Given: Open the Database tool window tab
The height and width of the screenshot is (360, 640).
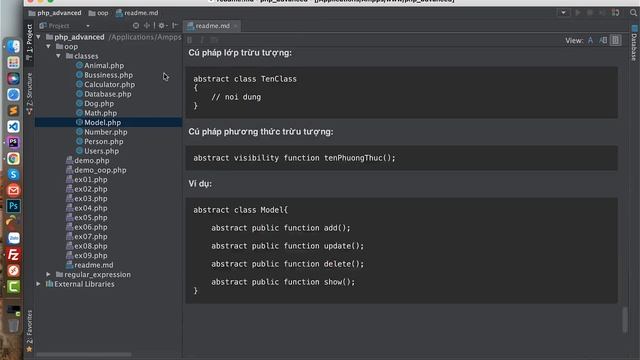Looking at the screenshot, I should [x=634, y=43].
